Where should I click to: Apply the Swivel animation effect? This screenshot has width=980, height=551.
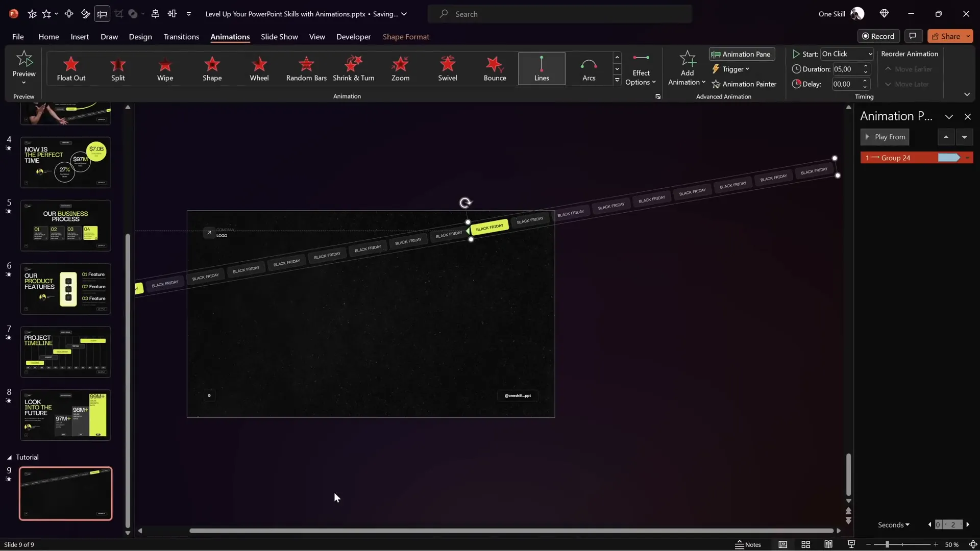coord(448,68)
